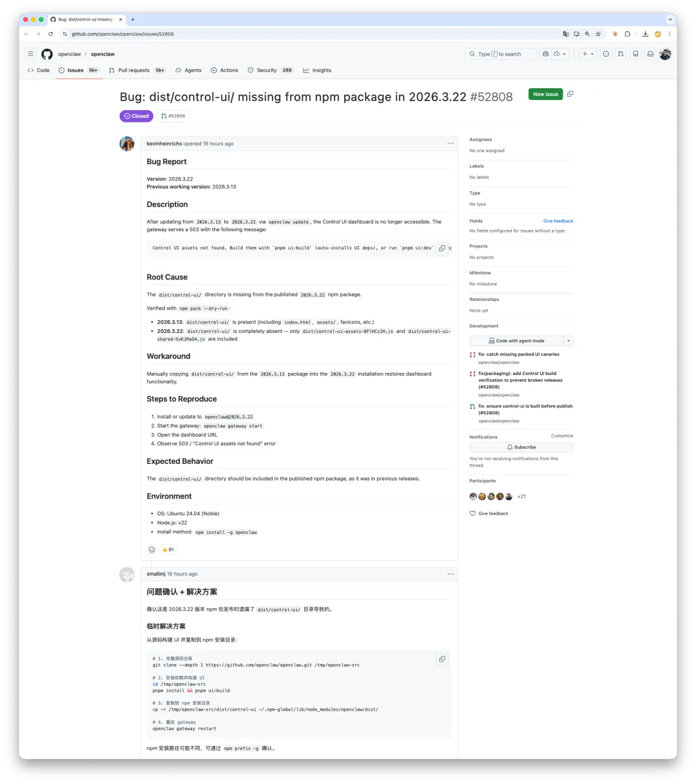The width and height of the screenshot is (696, 784).
Task: Open the Security tab
Action: tap(266, 70)
